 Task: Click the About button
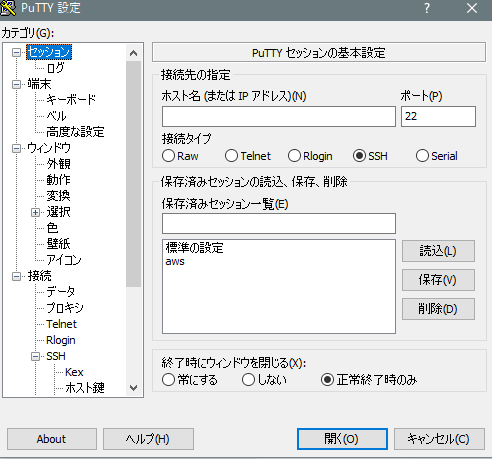tap(52, 439)
